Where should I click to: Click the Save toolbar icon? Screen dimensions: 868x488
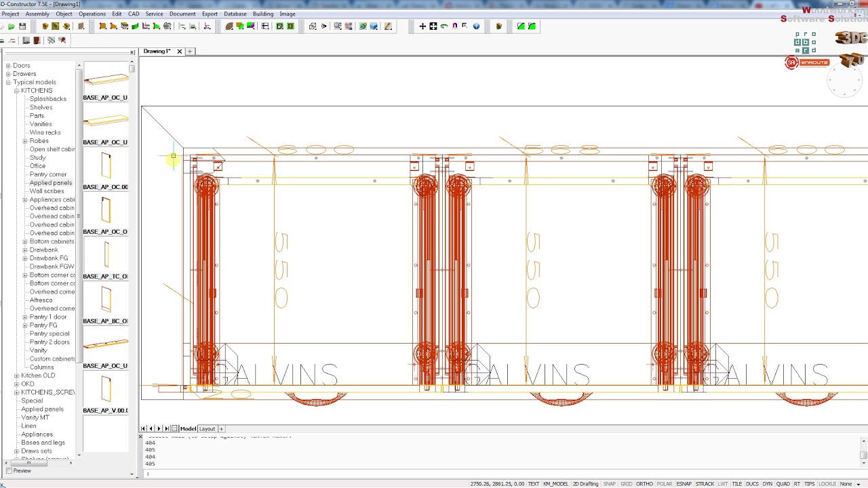(x=22, y=26)
